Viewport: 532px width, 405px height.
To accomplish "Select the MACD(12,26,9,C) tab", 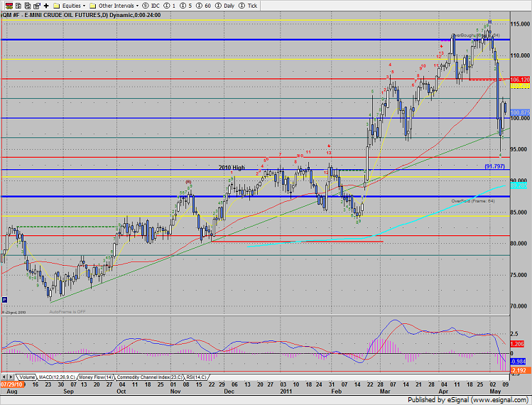I will point(57,377).
